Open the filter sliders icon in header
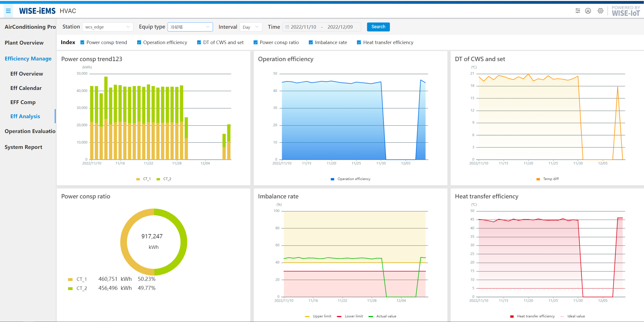 click(x=578, y=11)
